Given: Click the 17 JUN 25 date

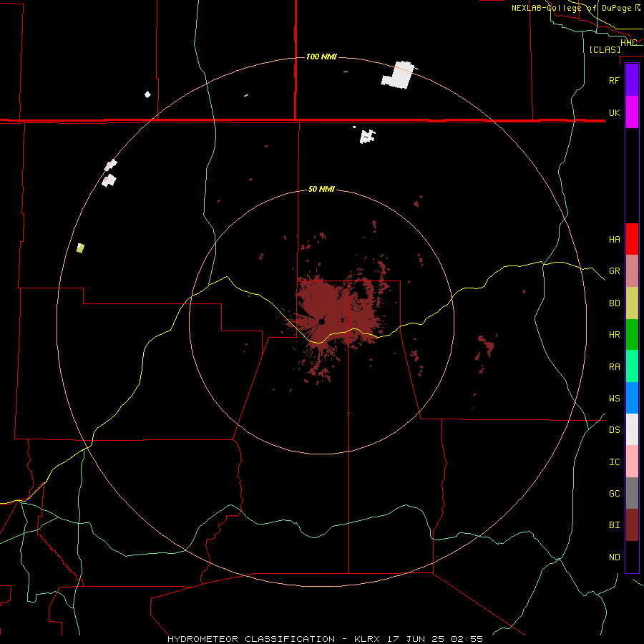Looking at the screenshot, I should point(416,639).
